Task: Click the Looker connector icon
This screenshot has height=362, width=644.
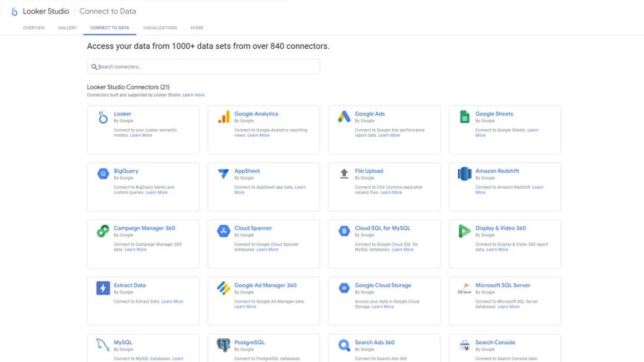Action: [x=103, y=117]
